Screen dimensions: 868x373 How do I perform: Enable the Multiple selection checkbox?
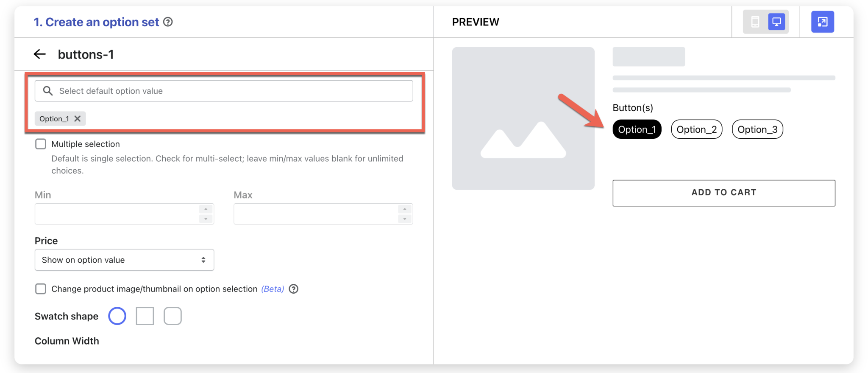tap(41, 144)
